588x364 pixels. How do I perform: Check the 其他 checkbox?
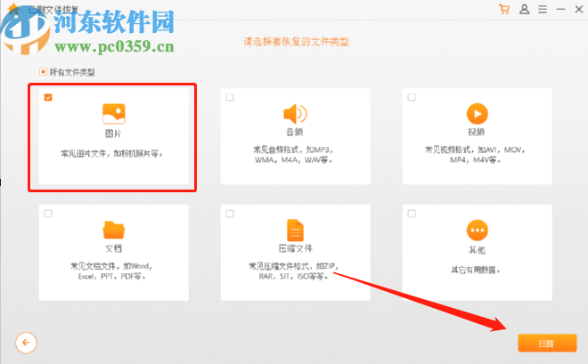point(412,214)
